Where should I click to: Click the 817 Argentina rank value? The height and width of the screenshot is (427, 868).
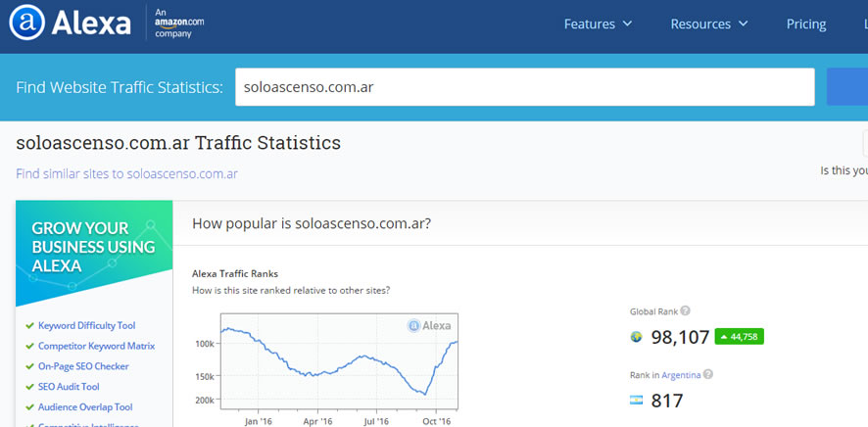click(x=666, y=401)
